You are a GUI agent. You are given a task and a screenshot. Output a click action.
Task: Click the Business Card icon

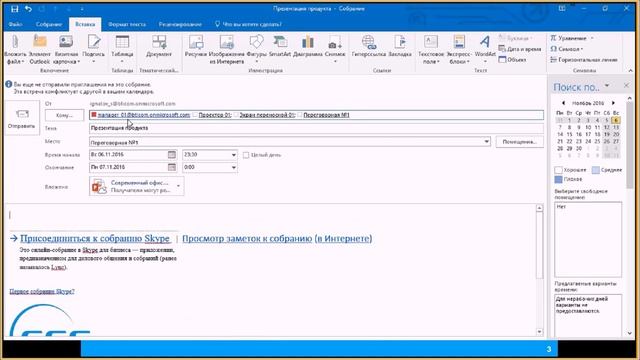tap(66, 42)
